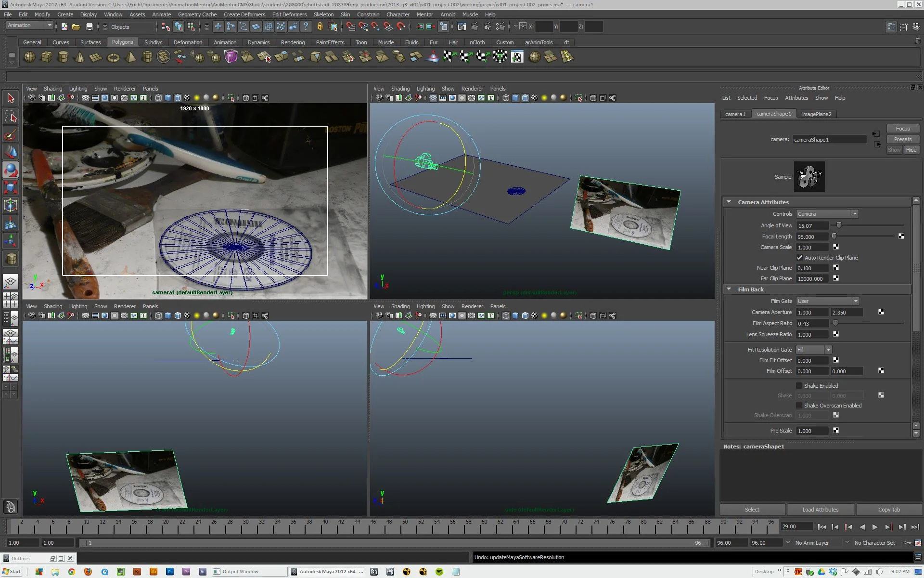
Task: Create a polygon torus from the Polygons shelf
Action: pos(113,57)
